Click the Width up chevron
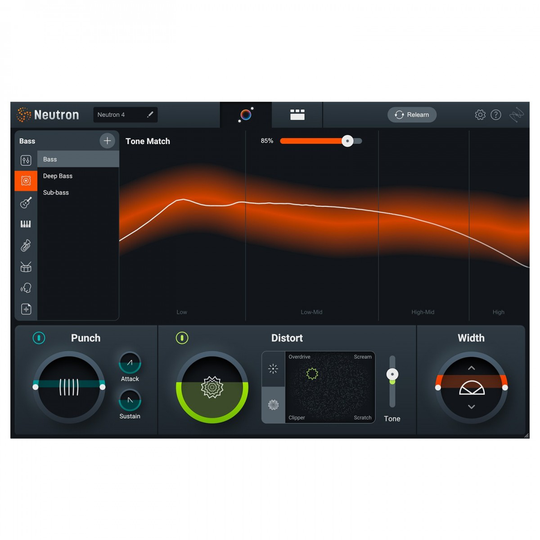This screenshot has width=540, height=540. pyautogui.click(x=471, y=368)
